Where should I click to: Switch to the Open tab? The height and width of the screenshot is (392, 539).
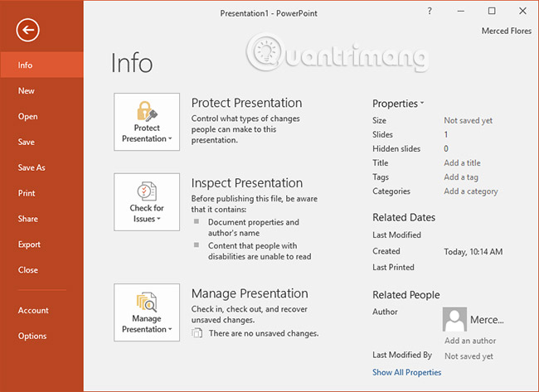pyautogui.click(x=42, y=117)
